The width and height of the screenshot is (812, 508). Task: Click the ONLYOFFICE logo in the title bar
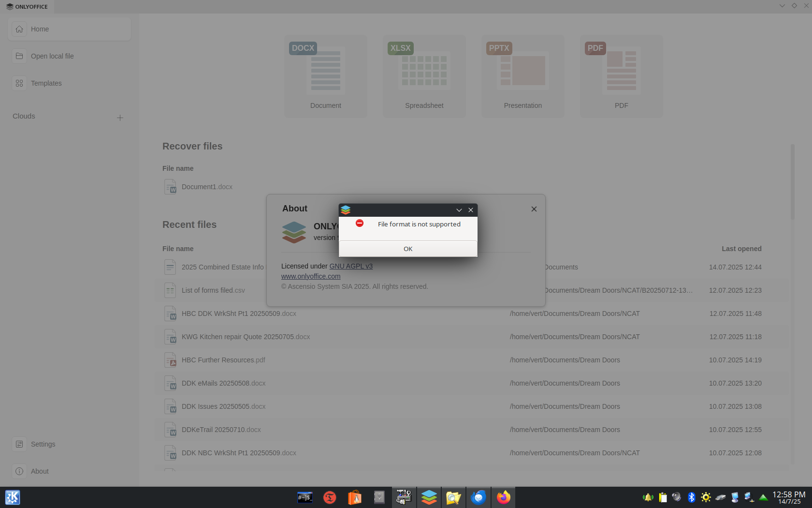click(27, 7)
